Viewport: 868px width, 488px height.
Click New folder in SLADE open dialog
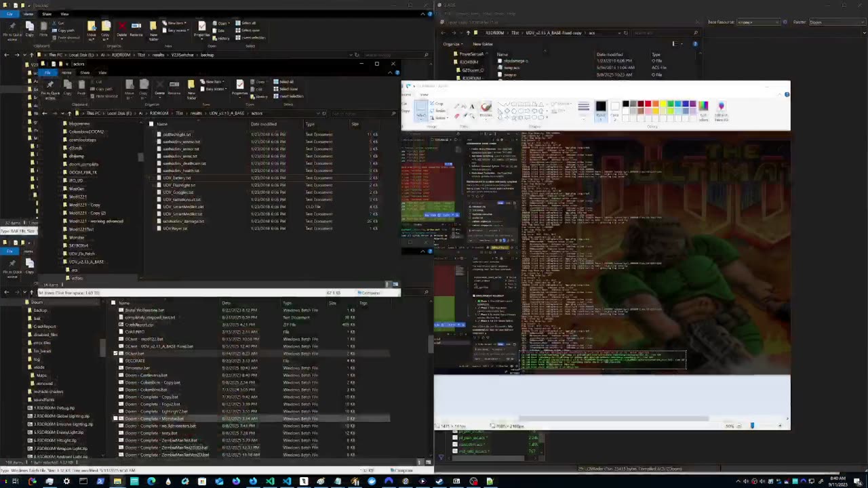(x=483, y=44)
